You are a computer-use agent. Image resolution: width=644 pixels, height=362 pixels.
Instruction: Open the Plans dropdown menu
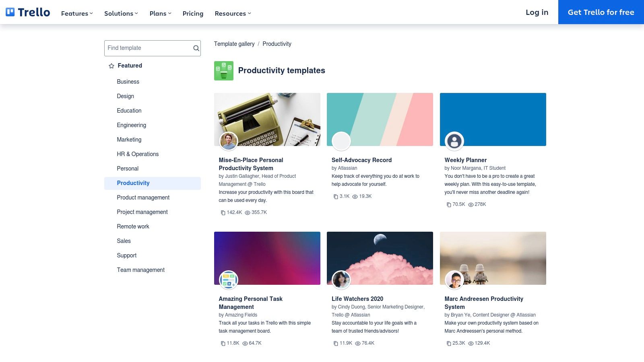pos(161,13)
